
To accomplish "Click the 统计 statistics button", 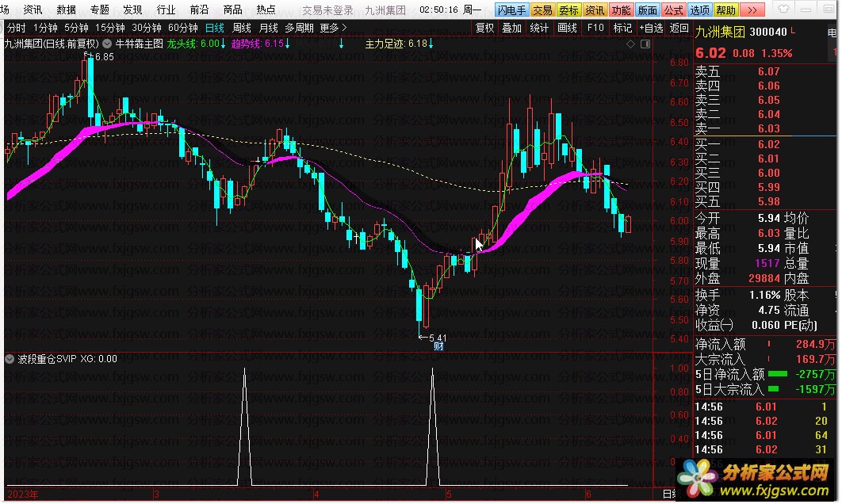I will pyautogui.click(x=539, y=28).
